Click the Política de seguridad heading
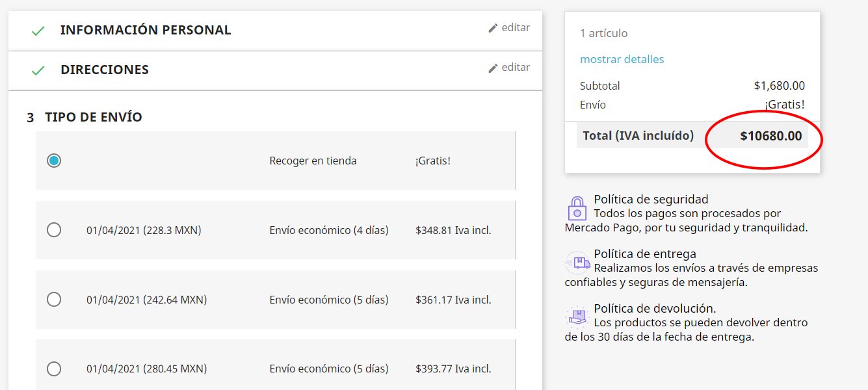 pos(651,200)
